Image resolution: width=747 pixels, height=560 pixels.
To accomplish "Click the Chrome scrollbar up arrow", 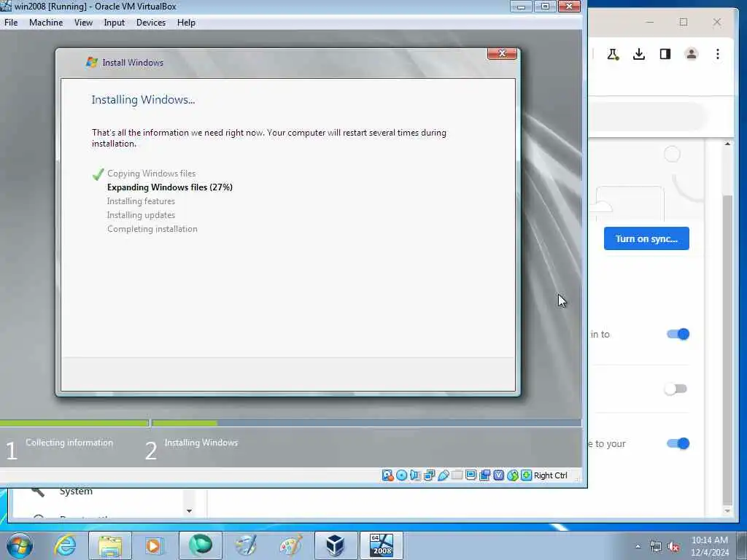I will 727,144.
